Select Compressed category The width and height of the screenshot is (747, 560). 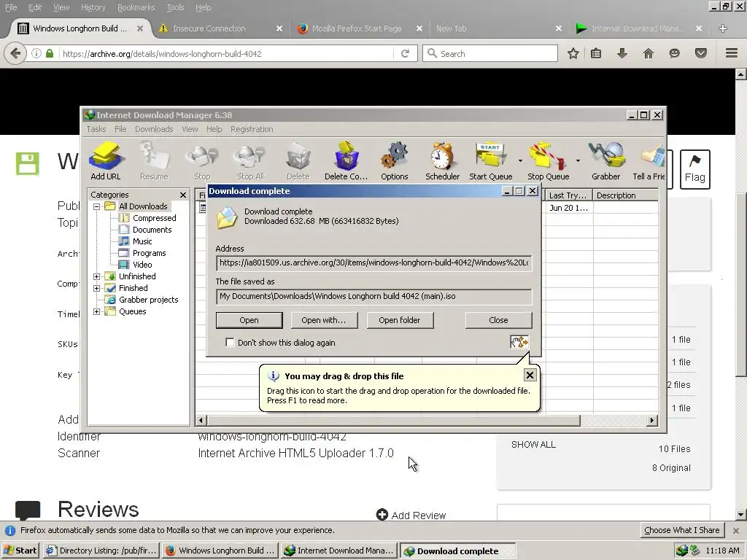[155, 218]
